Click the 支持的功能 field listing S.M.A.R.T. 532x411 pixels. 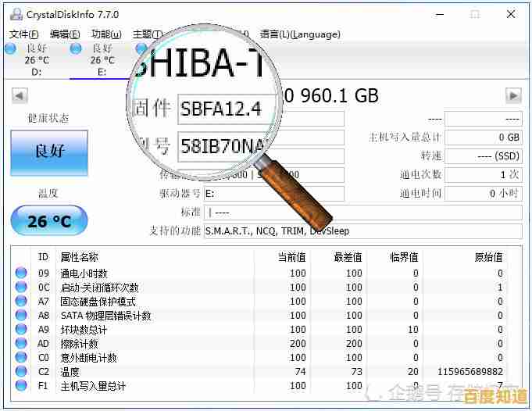coord(362,231)
